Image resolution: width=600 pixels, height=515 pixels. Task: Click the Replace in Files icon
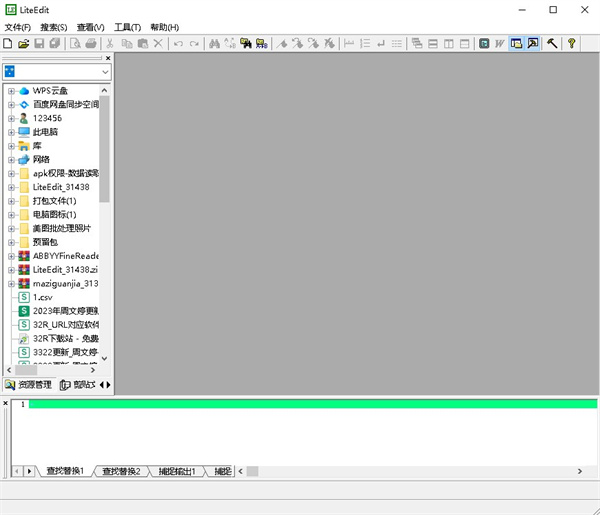(262, 44)
